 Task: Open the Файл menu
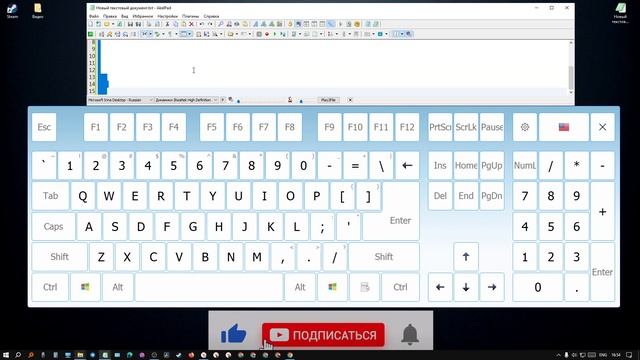coord(94,16)
